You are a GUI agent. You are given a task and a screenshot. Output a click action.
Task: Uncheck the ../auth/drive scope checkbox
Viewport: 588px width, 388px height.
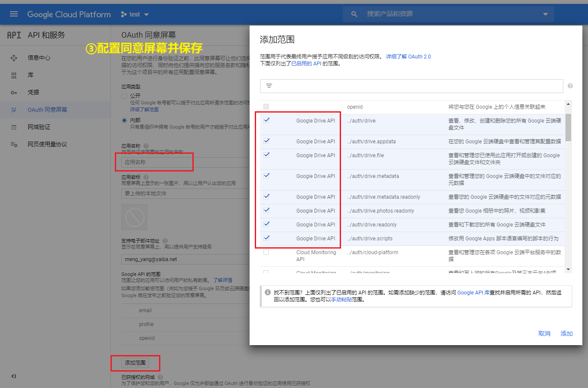[x=266, y=120]
